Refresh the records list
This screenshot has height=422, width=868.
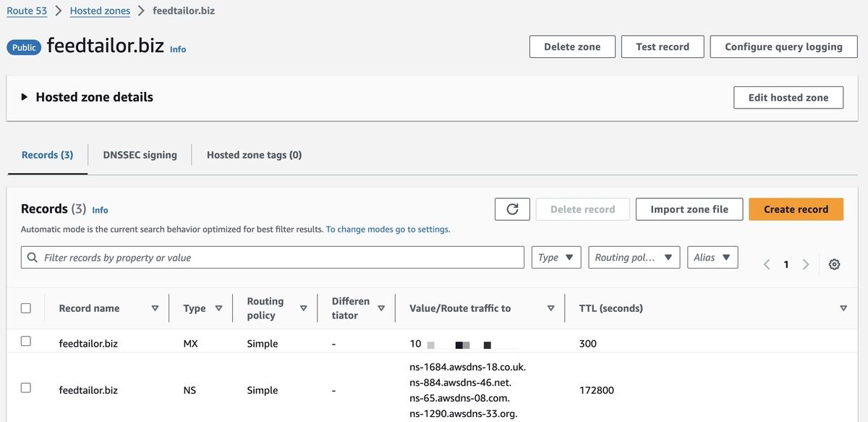coord(513,209)
